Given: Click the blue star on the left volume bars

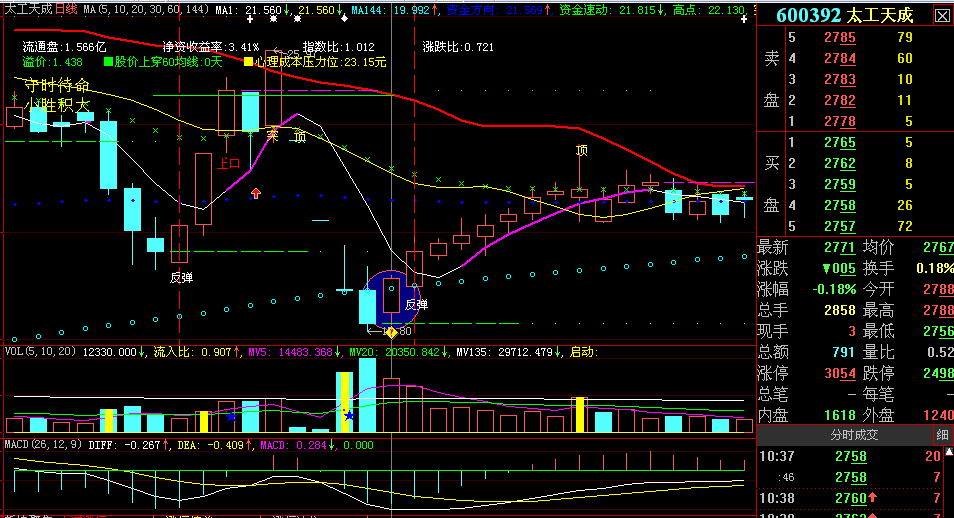Looking at the screenshot, I should click(x=231, y=417).
